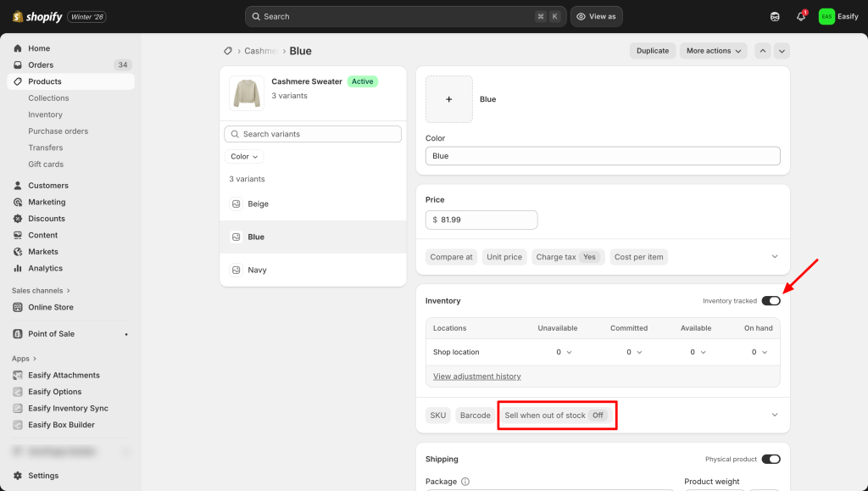Open the Easify account avatar
This screenshot has width=868, height=491.
826,16
